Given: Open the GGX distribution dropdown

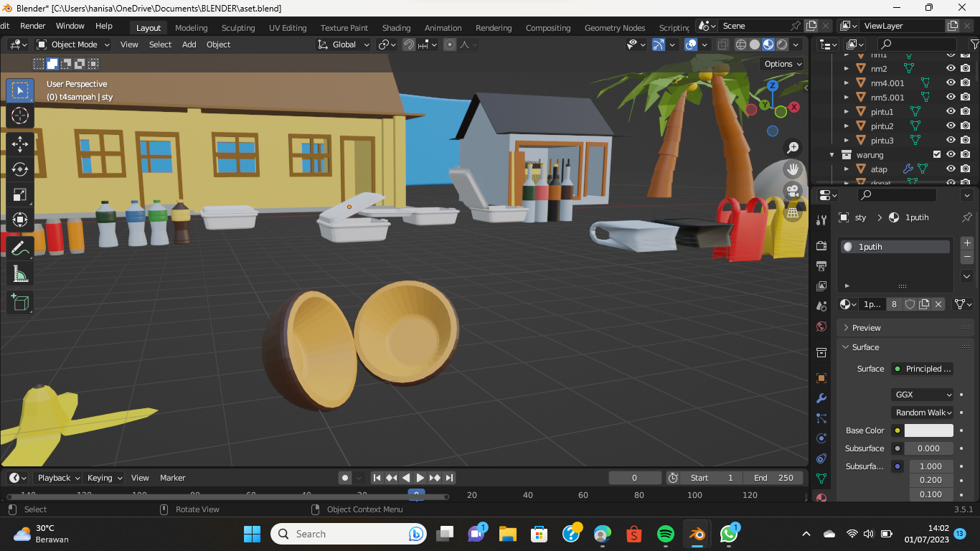Looking at the screenshot, I should point(923,395).
